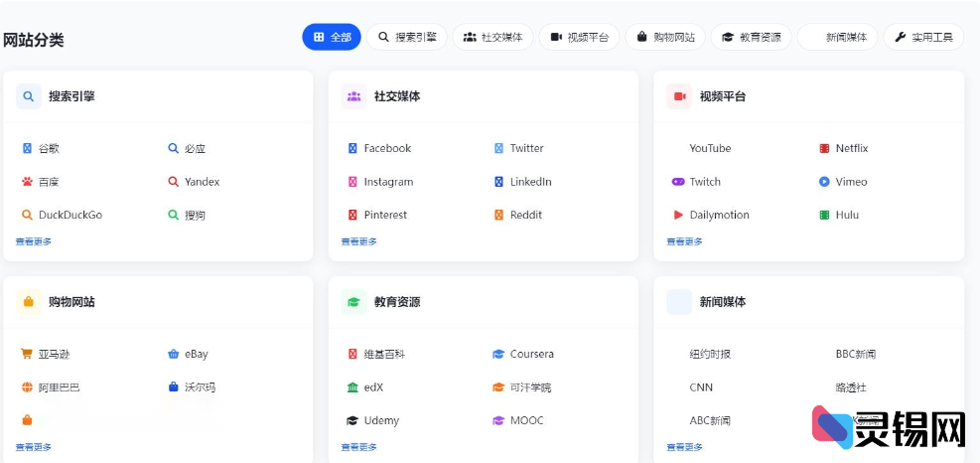Click 查看更多 in the 新闻媒体 card
This screenshot has height=463, width=980.
(684, 447)
